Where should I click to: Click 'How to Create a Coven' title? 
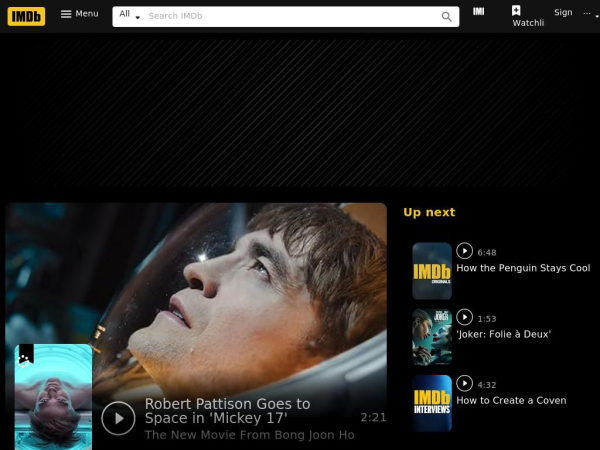[x=511, y=400]
